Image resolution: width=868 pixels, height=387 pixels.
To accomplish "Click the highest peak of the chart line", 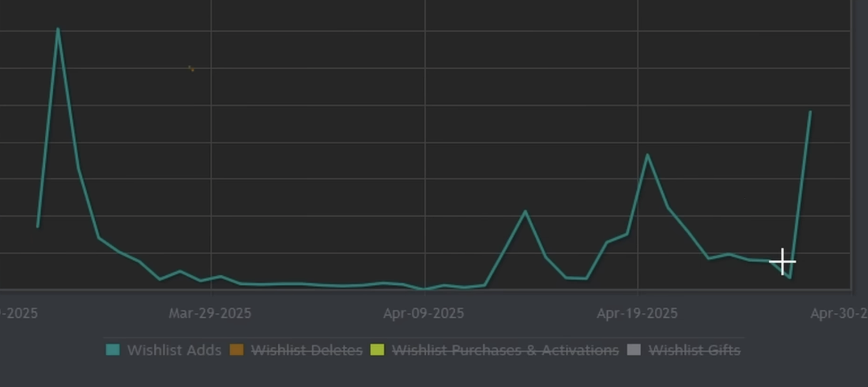I will pos(58,29).
